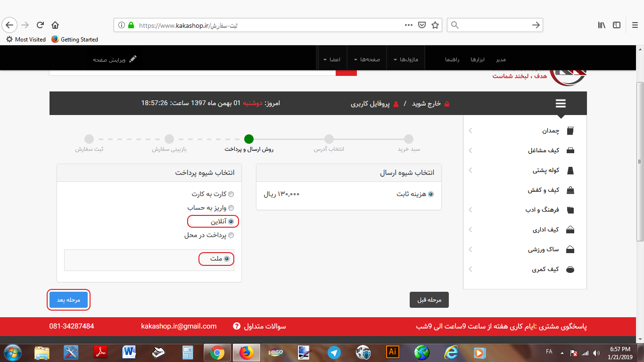The height and width of the screenshot is (362, 644).
Task: Open the Firefox library icon
Action: pos(602,25)
